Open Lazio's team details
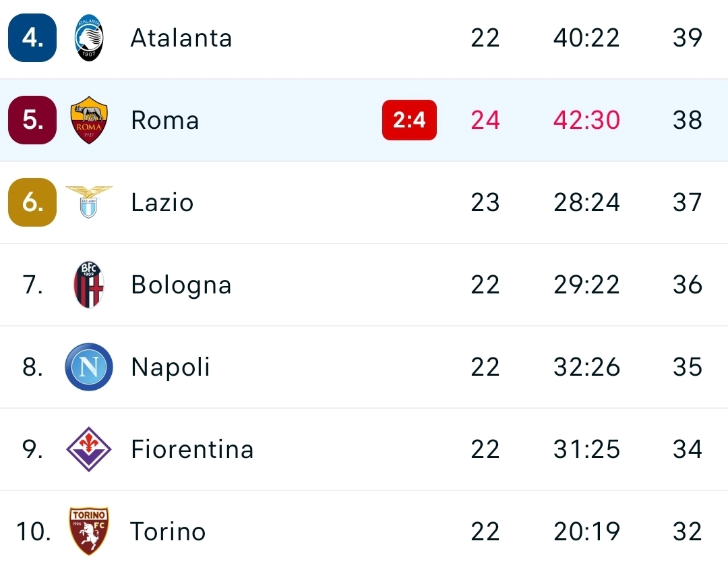The image size is (728, 572). 162,202
